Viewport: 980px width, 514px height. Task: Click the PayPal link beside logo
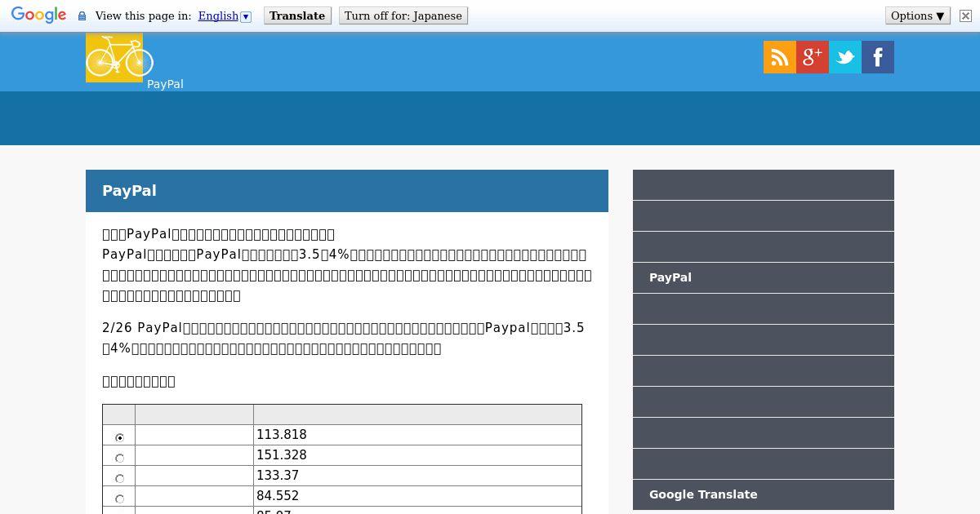[x=165, y=84]
